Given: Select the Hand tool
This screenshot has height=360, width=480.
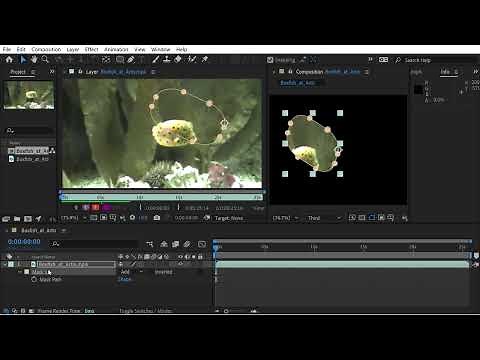Looking at the screenshot, I should pos(34,60).
